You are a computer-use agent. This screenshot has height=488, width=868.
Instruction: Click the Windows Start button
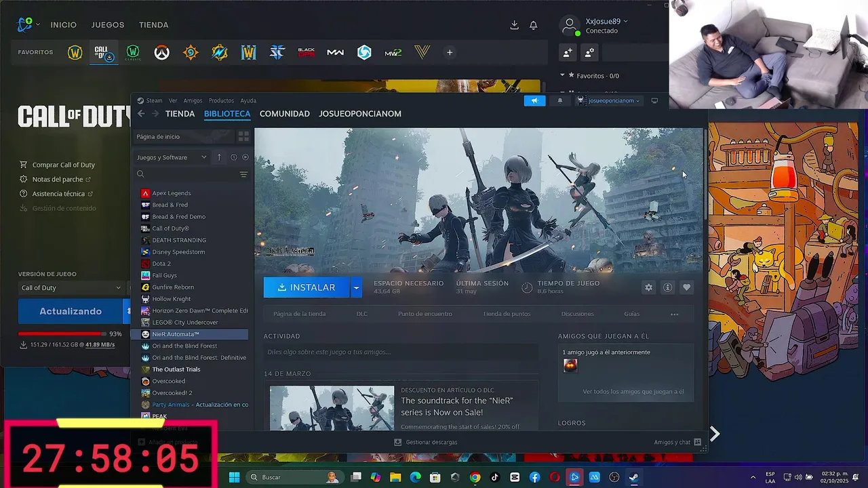point(235,477)
